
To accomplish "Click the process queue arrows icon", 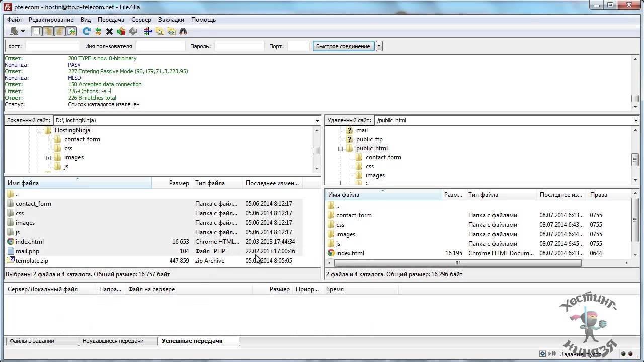I will tap(98, 31).
